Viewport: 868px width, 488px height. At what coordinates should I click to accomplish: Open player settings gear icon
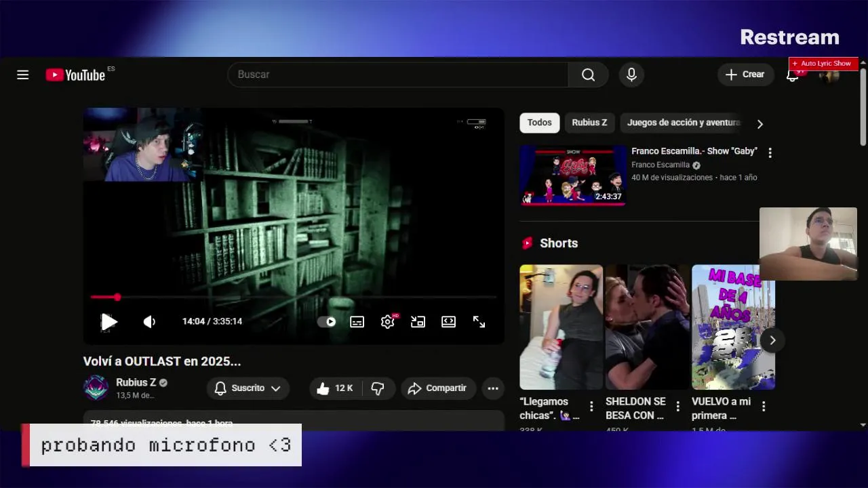pos(388,322)
